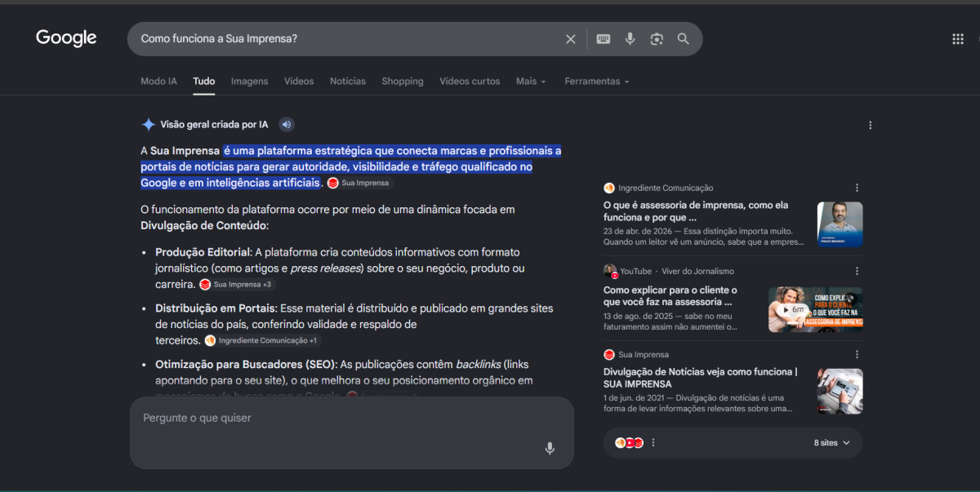Viewport: 980px width, 492px height.
Task: Open the Vídeos tab
Action: [299, 82]
